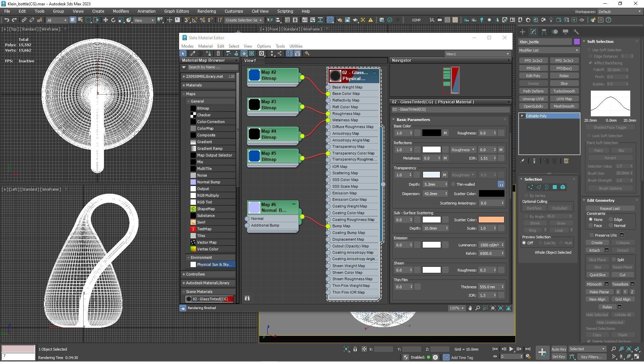Select the Move transform tool
The height and width of the screenshot is (362, 644).
(x=105, y=20)
